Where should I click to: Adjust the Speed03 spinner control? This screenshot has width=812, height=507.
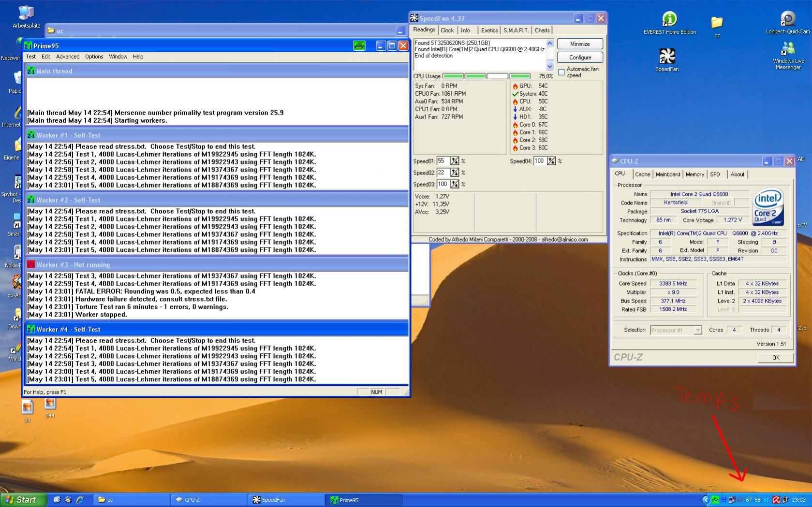point(455,184)
